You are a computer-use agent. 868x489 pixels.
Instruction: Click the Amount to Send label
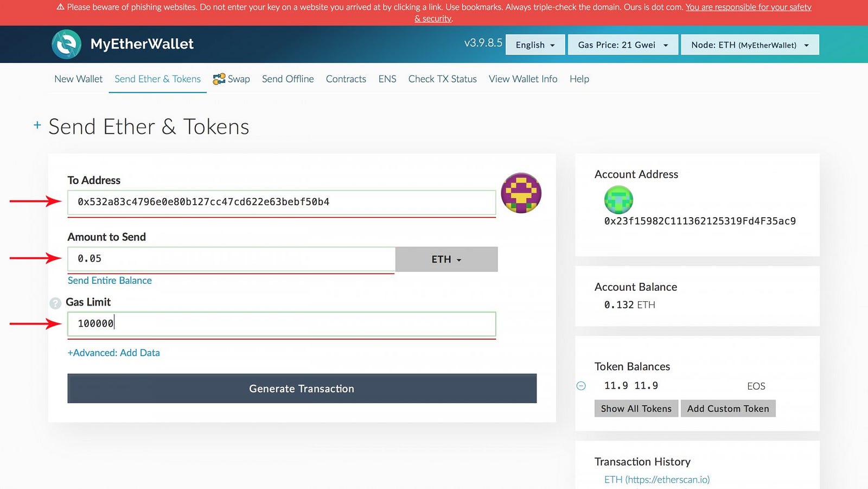click(107, 237)
